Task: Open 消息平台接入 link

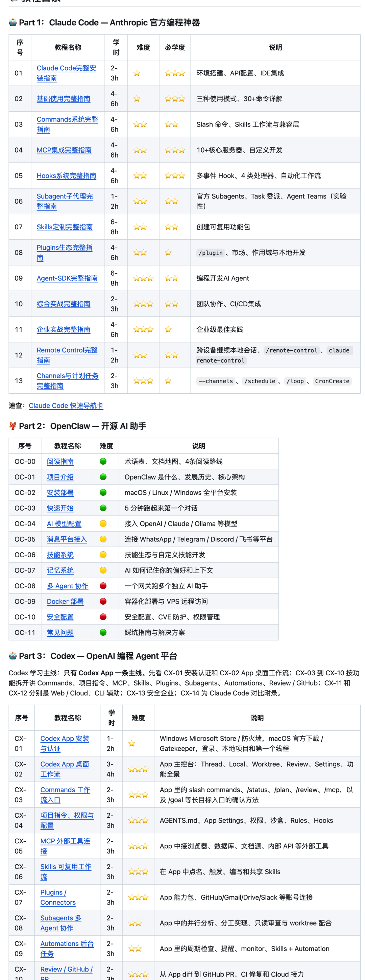Action: click(x=67, y=539)
